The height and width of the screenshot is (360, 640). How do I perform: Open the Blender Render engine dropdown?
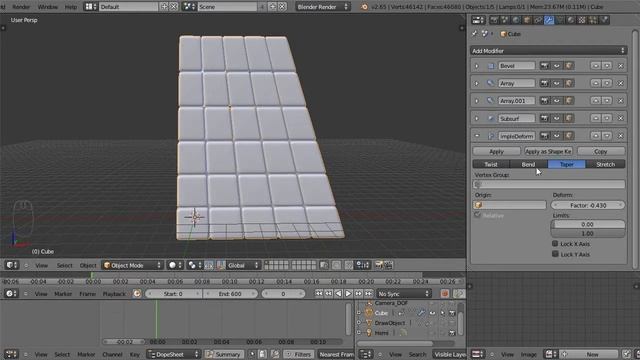click(322, 7)
